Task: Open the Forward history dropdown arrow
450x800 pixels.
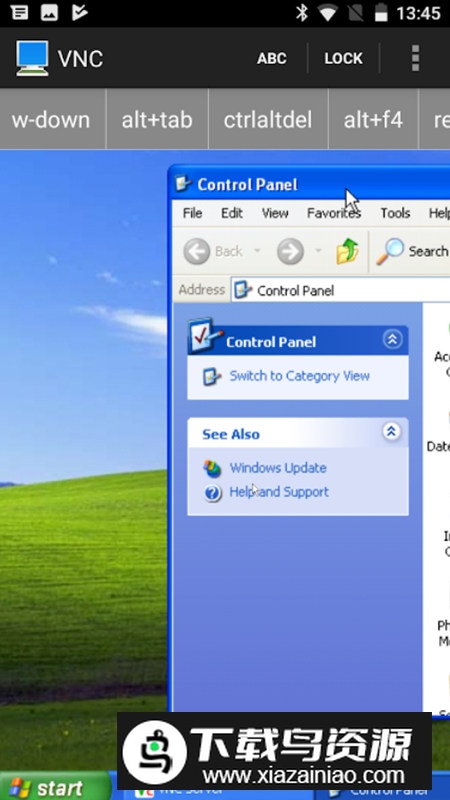Action: point(318,251)
